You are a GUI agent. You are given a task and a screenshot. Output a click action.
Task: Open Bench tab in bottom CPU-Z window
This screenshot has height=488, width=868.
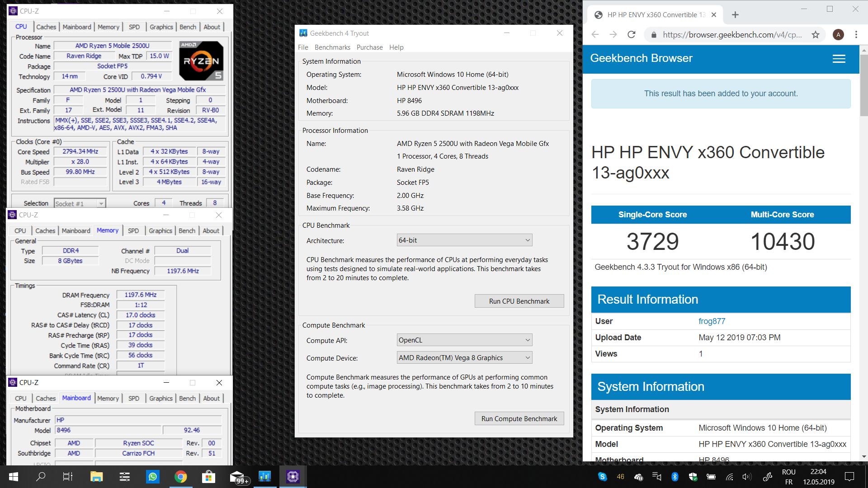(187, 399)
